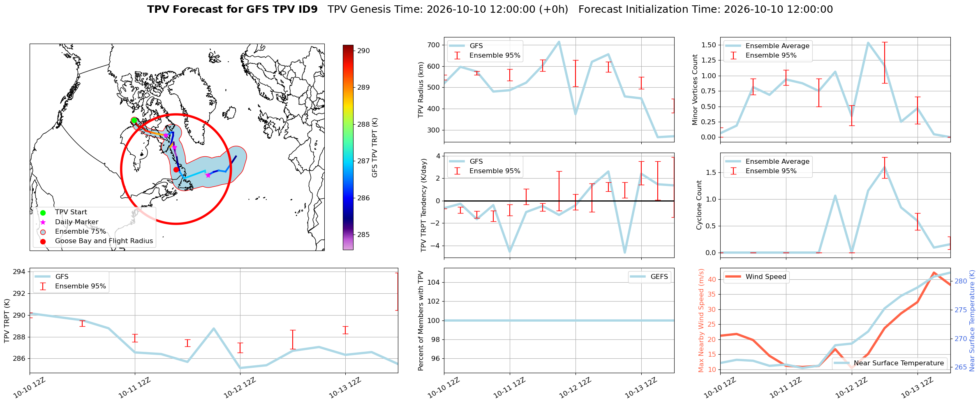Click the colorbar tick label 290

[363, 51]
